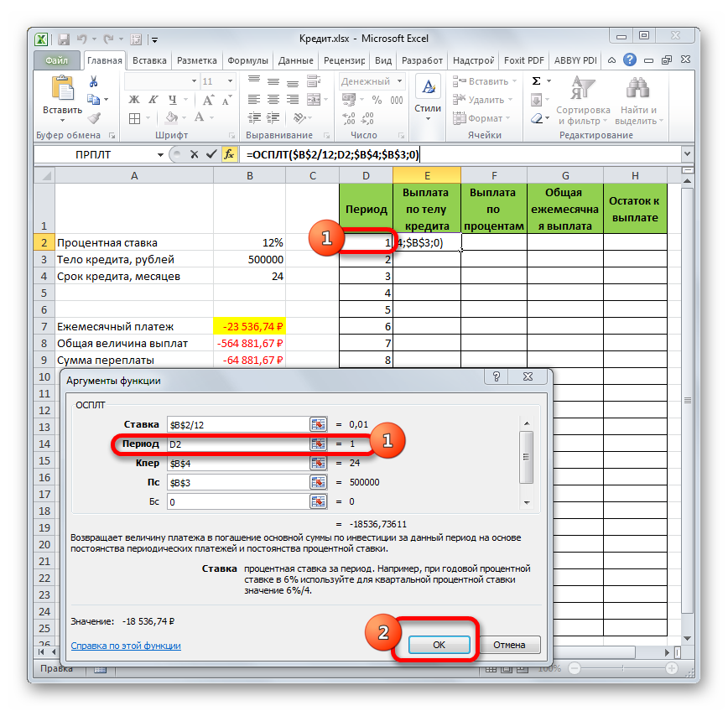
Task: Click the formula bar Cancel X icon
Action: click(195, 154)
